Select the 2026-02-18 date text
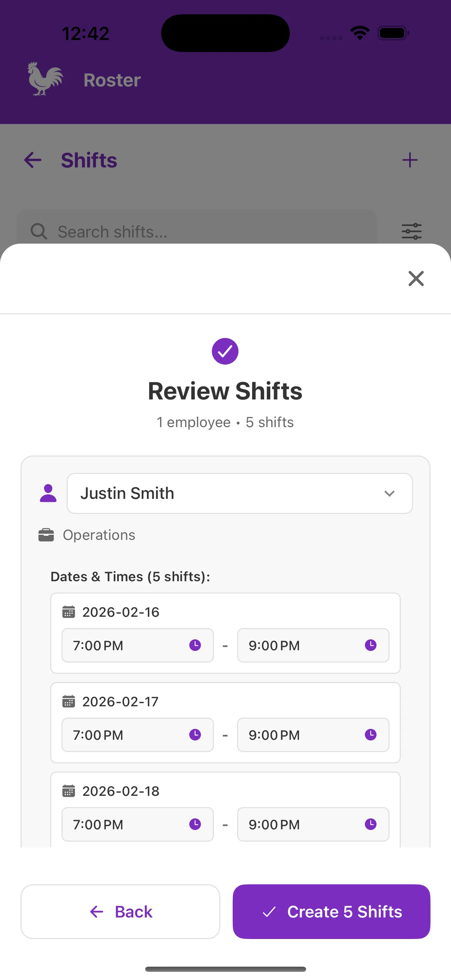This screenshot has width=451, height=980. (x=121, y=791)
